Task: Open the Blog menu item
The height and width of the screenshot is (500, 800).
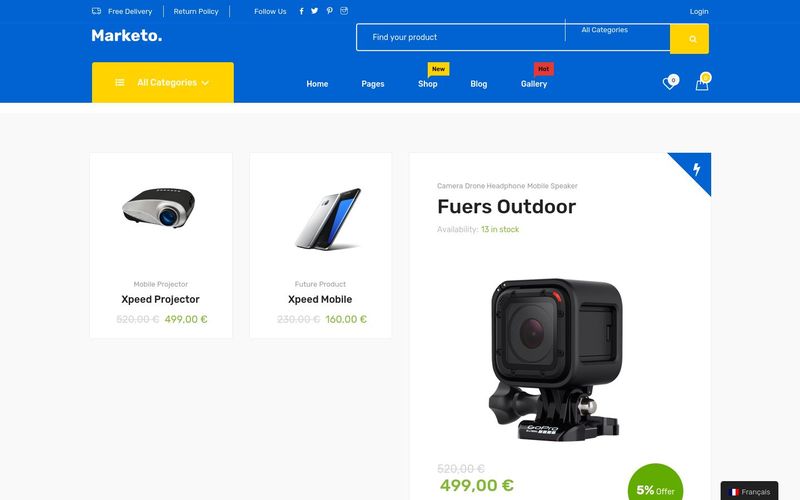Action: coord(479,84)
